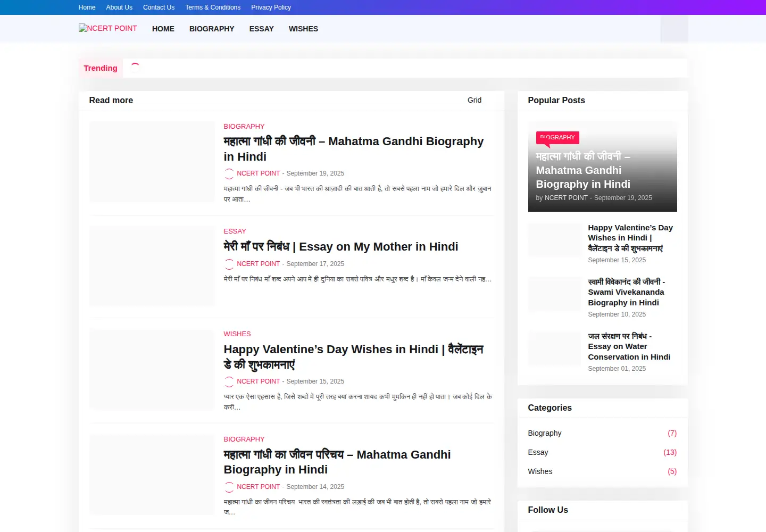Select Essay category (13)
This screenshot has width=766, height=532.
(x=602, y=452)
